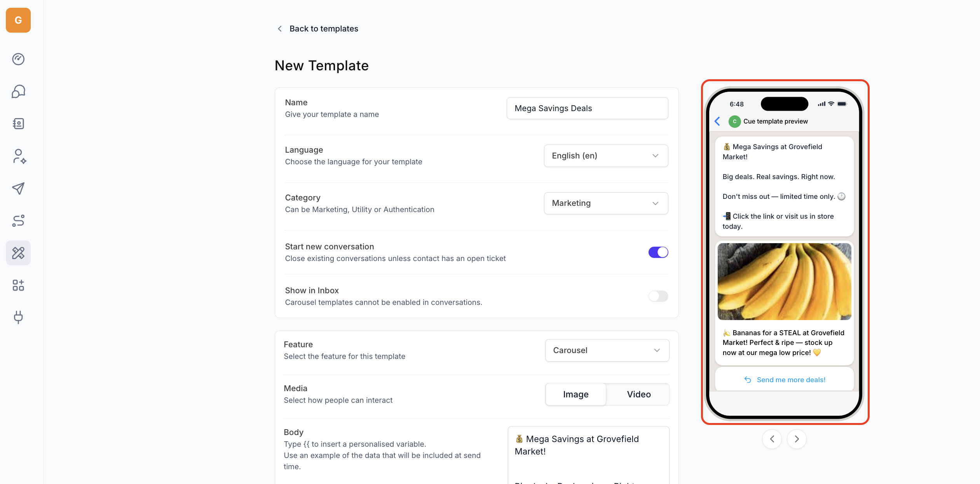
Task: Switch media type to Video
Action: pos(638,394)
